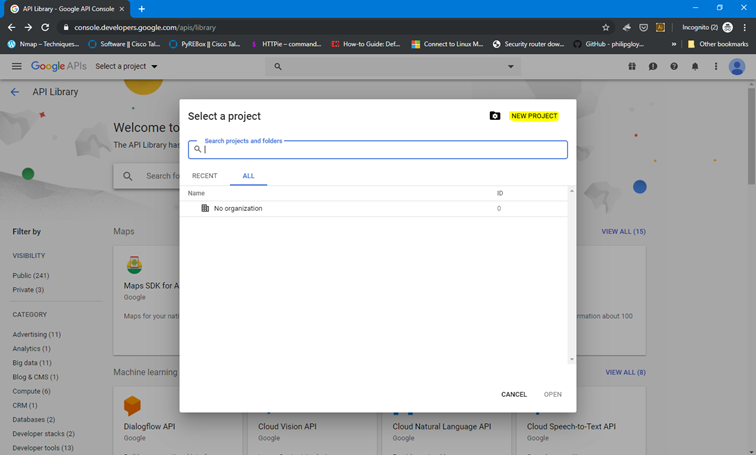The width and height of the screenshot is (756, 455).
Task: Switch to the RECENT tab
Action: click(x=204, y=176)
